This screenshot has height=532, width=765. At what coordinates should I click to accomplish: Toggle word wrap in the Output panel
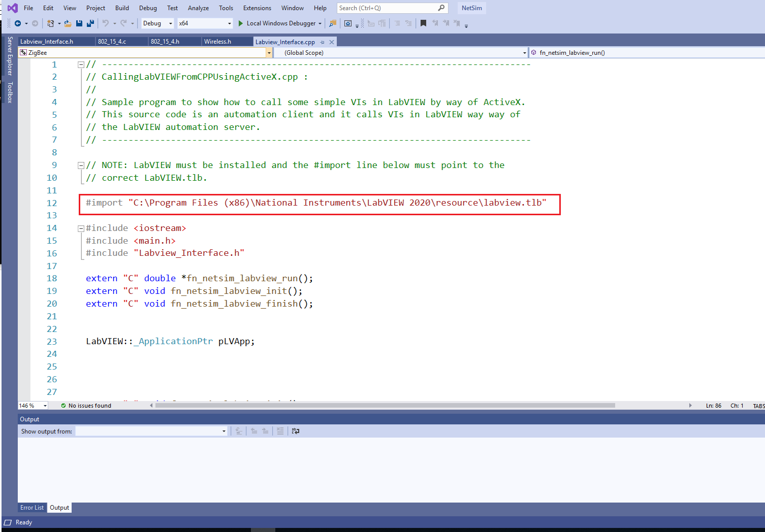pos(296,431)
